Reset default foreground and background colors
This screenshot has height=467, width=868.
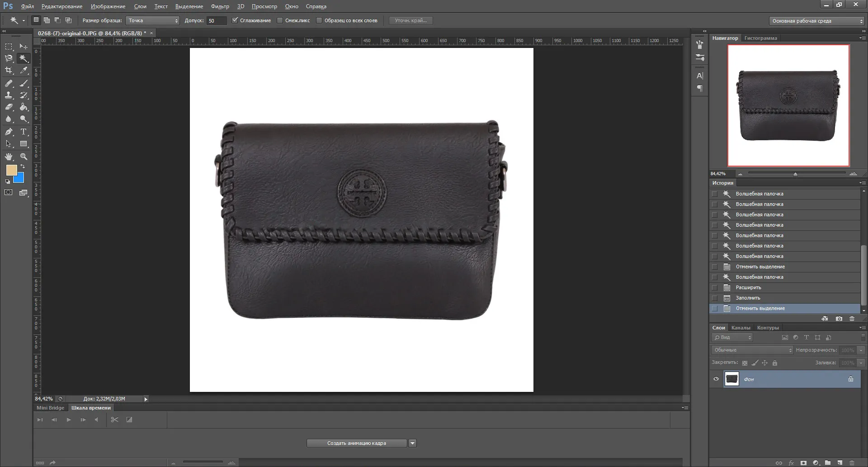point(7,181)
